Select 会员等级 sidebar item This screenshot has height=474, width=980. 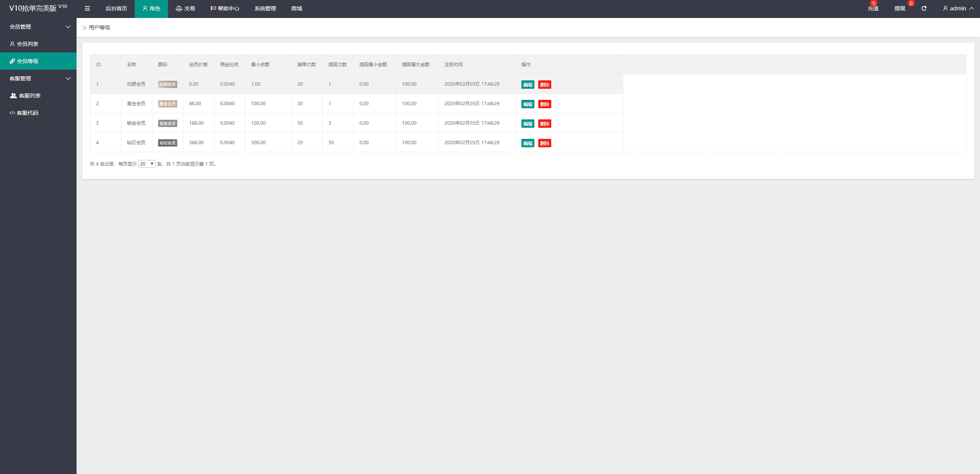click(28, 61)
